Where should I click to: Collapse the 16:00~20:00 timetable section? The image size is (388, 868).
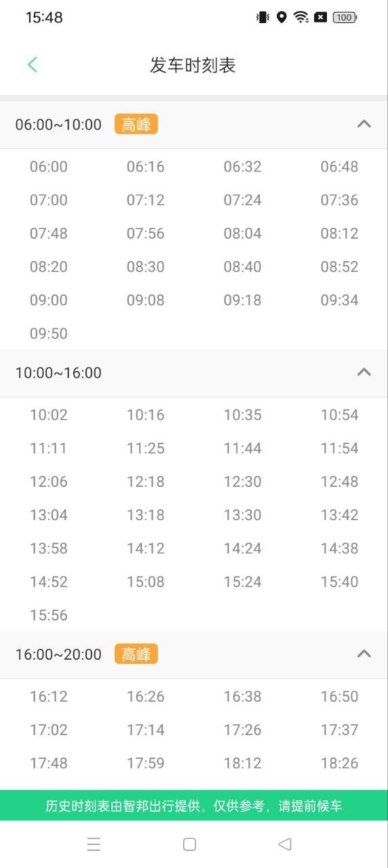(x=364, y=654)
